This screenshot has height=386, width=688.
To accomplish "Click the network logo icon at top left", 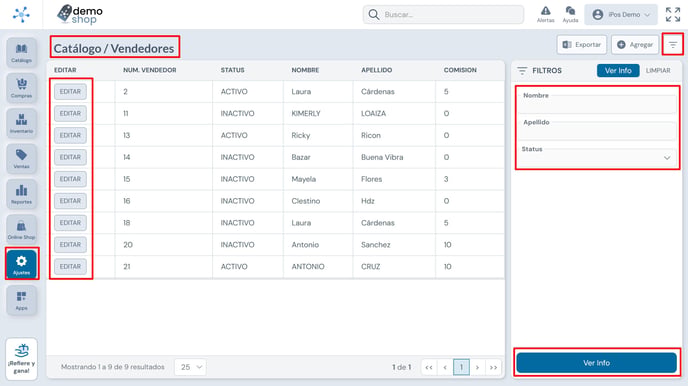I will coord(21,14).
